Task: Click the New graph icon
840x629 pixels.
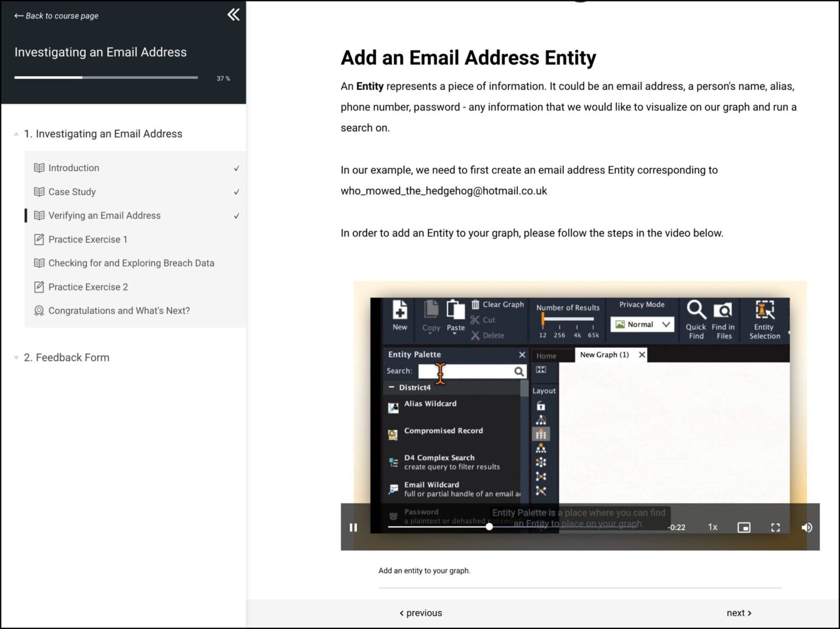Action: pyautogui.click(x=400, y=310)
